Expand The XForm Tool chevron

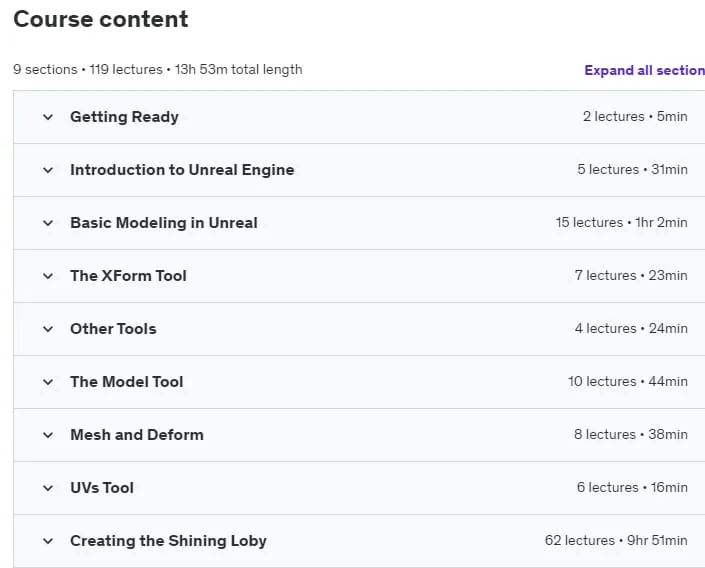(x=48, y=276)
